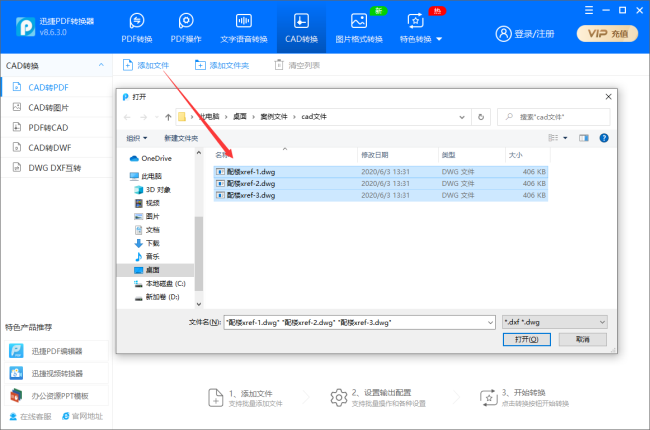
Task: Toggle the preview pane icon
Action: tap(584, 138)
